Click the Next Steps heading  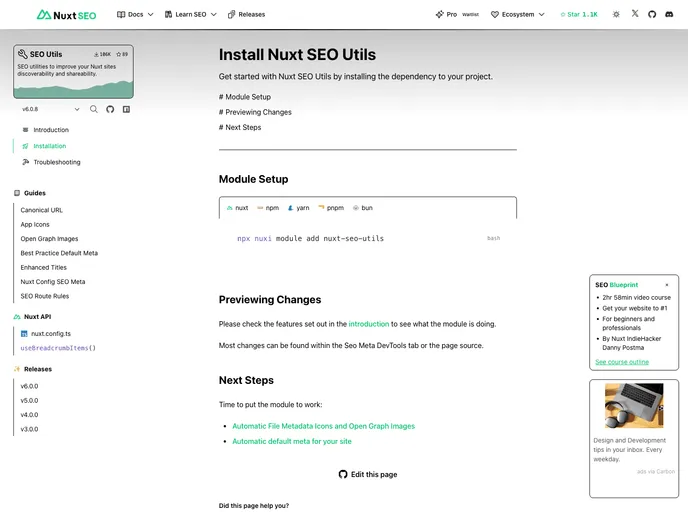click(x=246, y=380)
